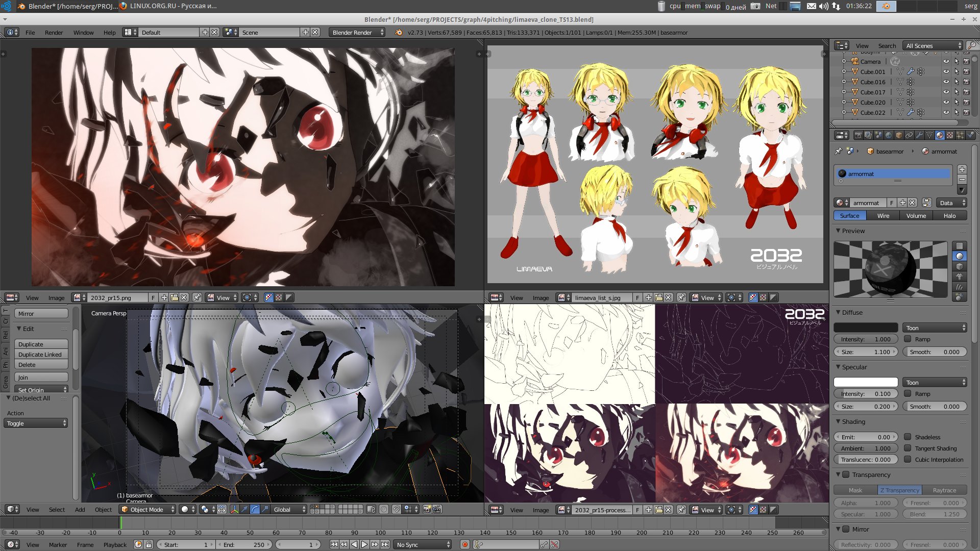The image size is (980, 551).
Task: Open the No Sync playback dropdown
Action: [x=423, y=545]
